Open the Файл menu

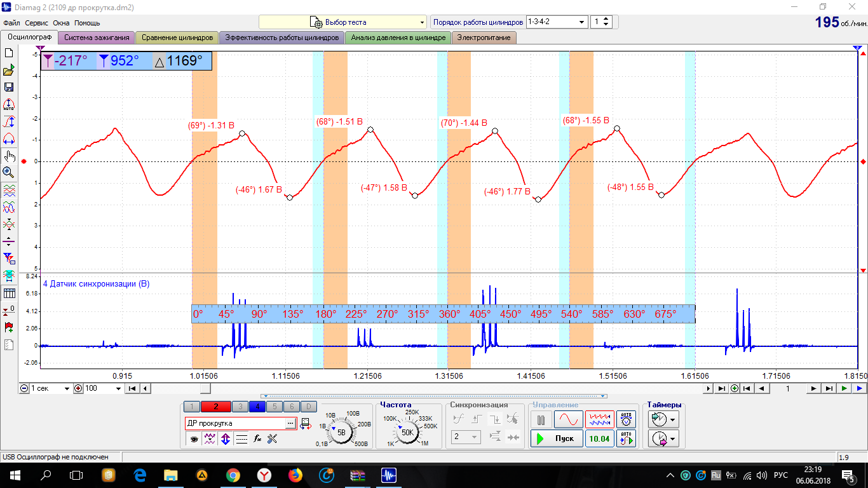point(11,22)
